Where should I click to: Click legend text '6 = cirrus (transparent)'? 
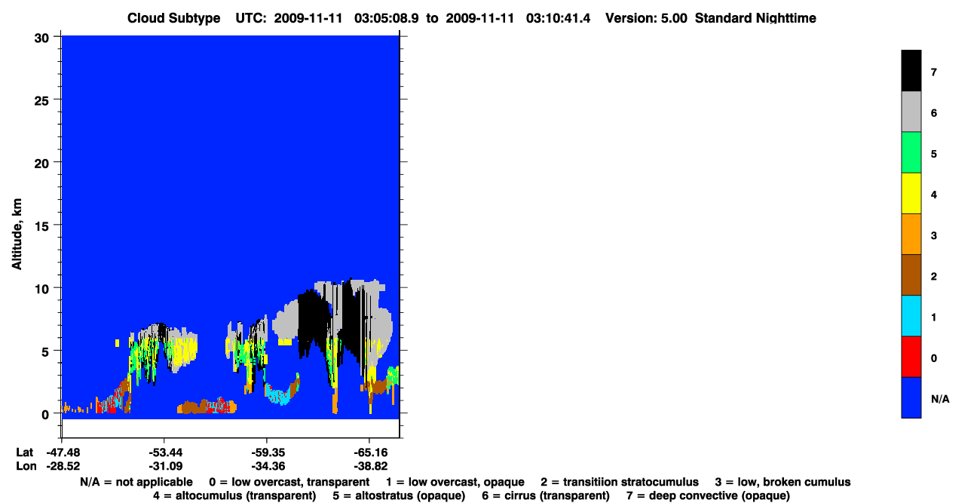point(545,495)
